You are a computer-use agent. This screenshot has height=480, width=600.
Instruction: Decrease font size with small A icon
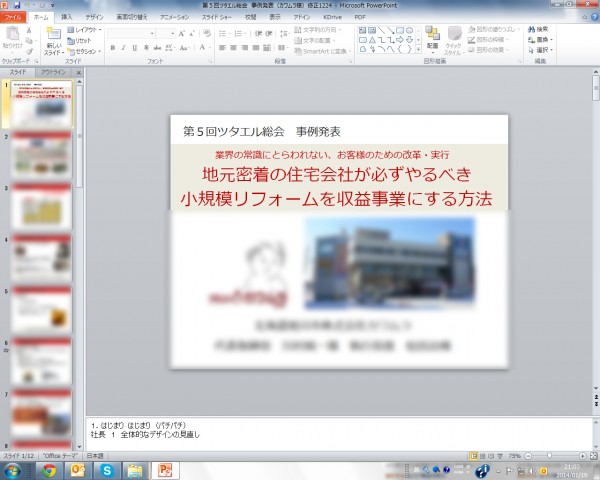click(192, 34)
